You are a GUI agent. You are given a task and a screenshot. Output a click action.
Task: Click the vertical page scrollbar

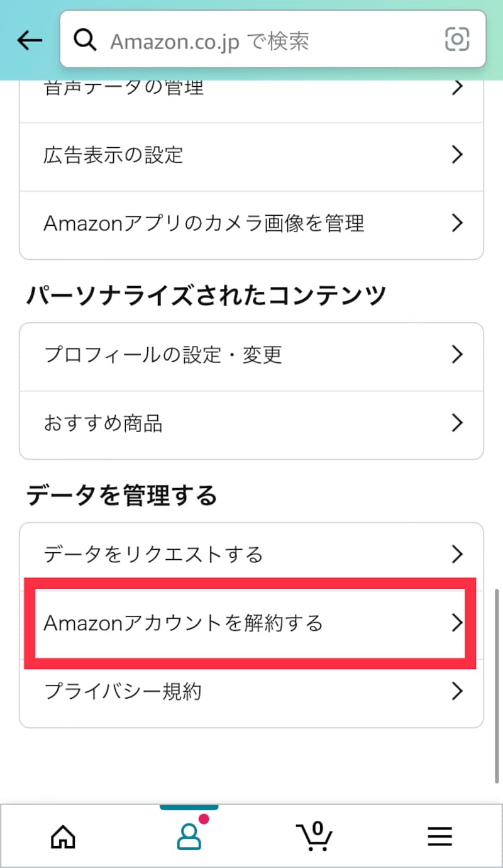[498, 686]
